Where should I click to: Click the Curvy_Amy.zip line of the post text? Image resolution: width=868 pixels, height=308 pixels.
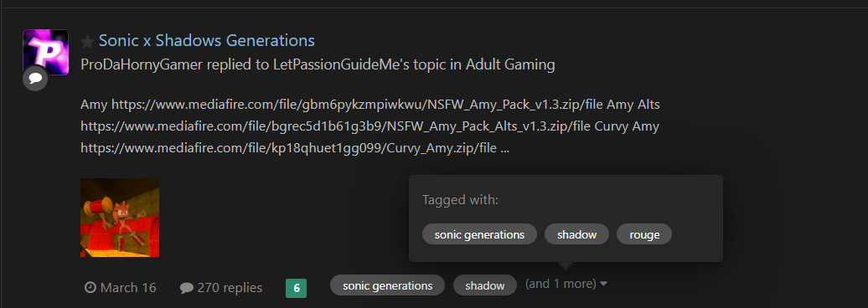pos(295,148)
